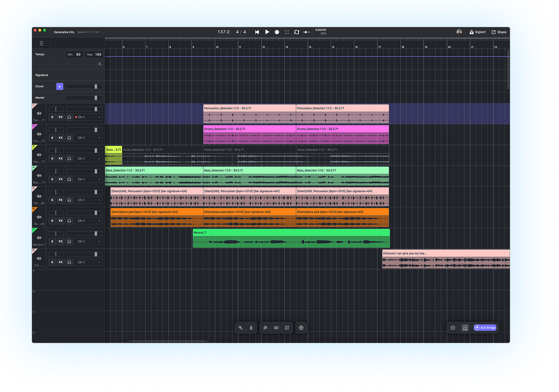Open settings gear next to ACE Bridge
The height and width of the screenshot is (392, 559).
click(452, 328)
